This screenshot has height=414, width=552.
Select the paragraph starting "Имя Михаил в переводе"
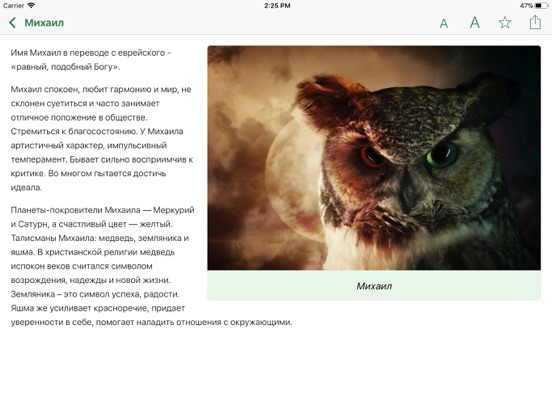tap(91, 59)
